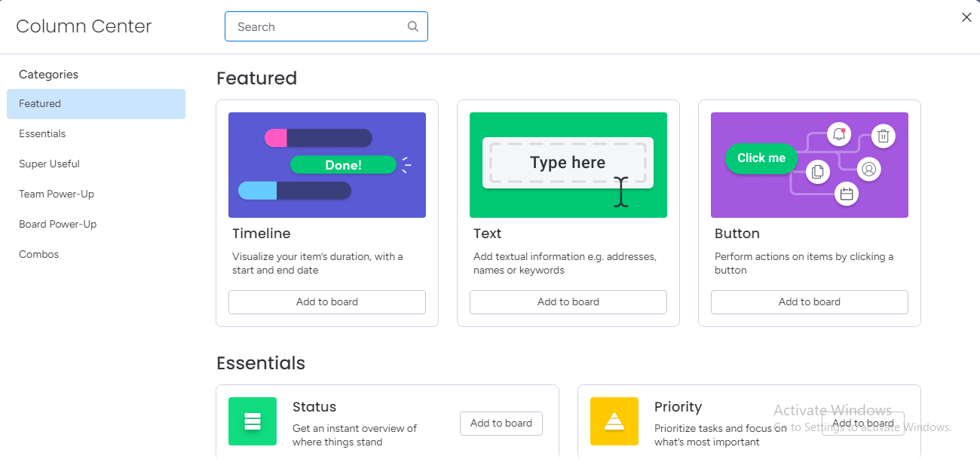Add the Text column to board
The height and width of the screenshot is (459, 980).
[x=568, y=302]
